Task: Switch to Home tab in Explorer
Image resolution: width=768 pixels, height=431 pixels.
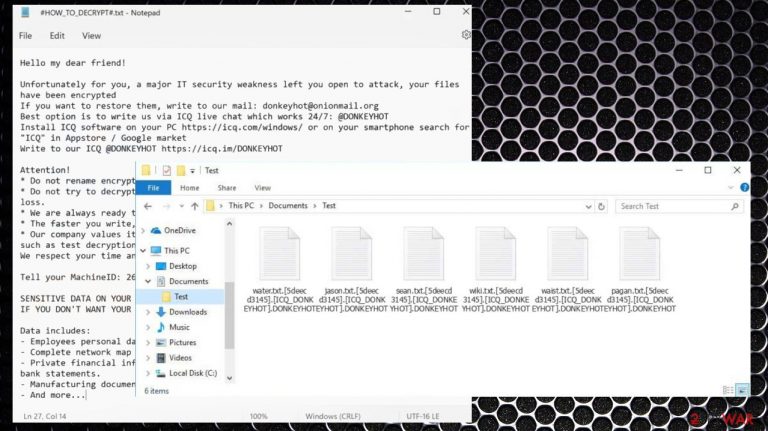Action: 190,188
